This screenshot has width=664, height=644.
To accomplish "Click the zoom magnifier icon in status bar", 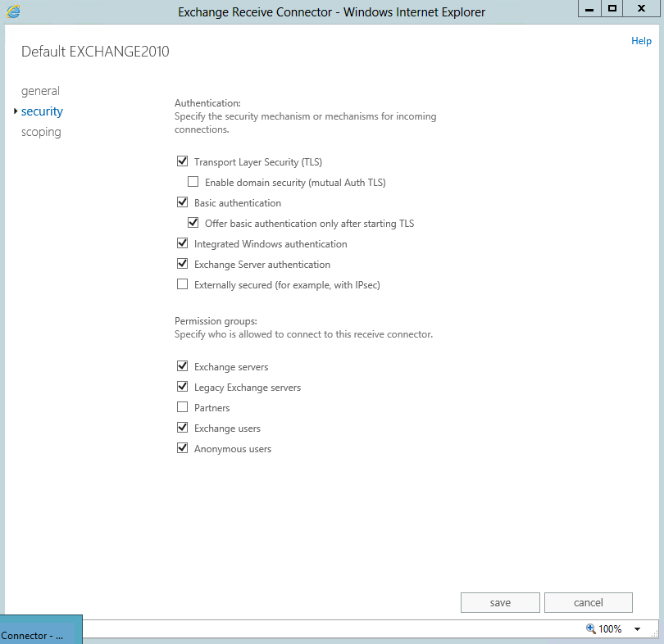I will [x=590, y=628].
